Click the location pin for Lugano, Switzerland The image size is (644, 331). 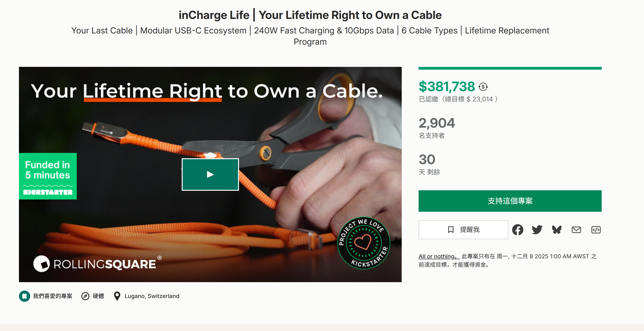pyautogui.click(x=117, y=296)
